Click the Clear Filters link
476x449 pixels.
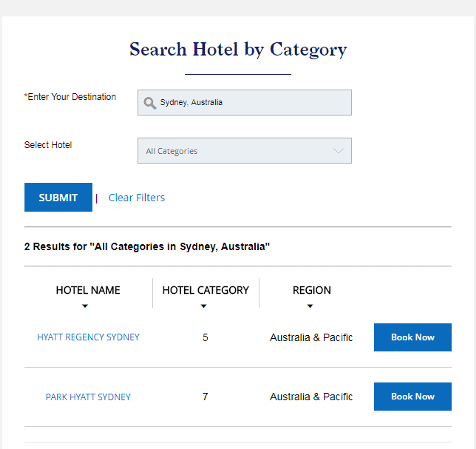[x=136, y=198]
